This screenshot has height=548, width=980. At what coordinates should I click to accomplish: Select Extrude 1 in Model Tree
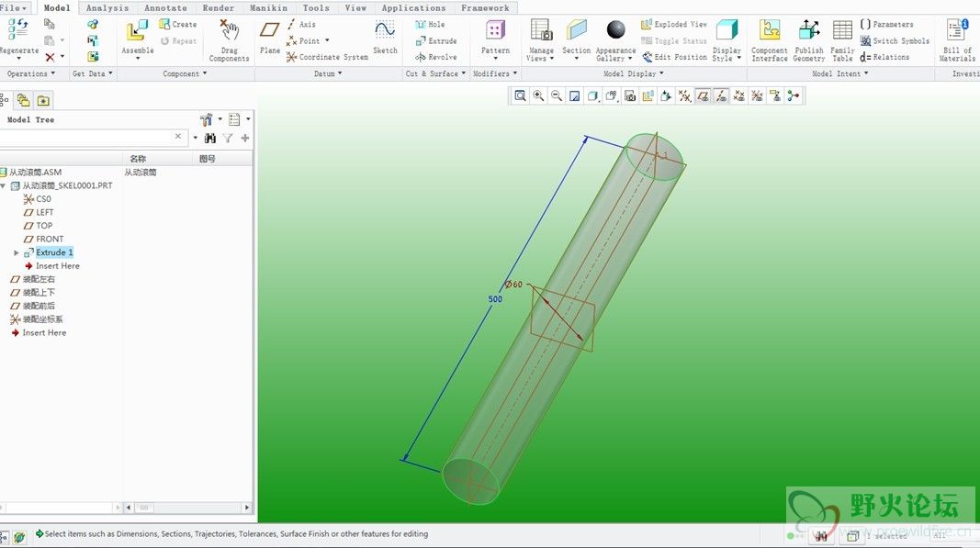[x=54, y=252]
